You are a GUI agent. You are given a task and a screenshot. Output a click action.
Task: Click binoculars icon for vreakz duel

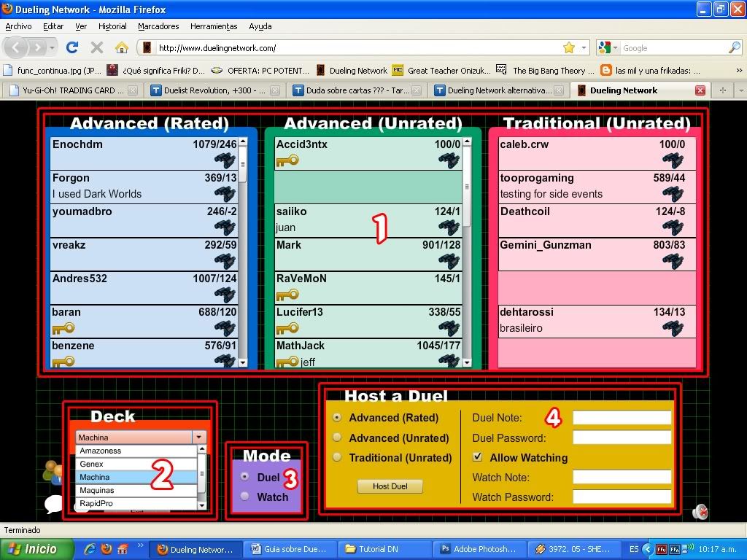coord(225,261)
